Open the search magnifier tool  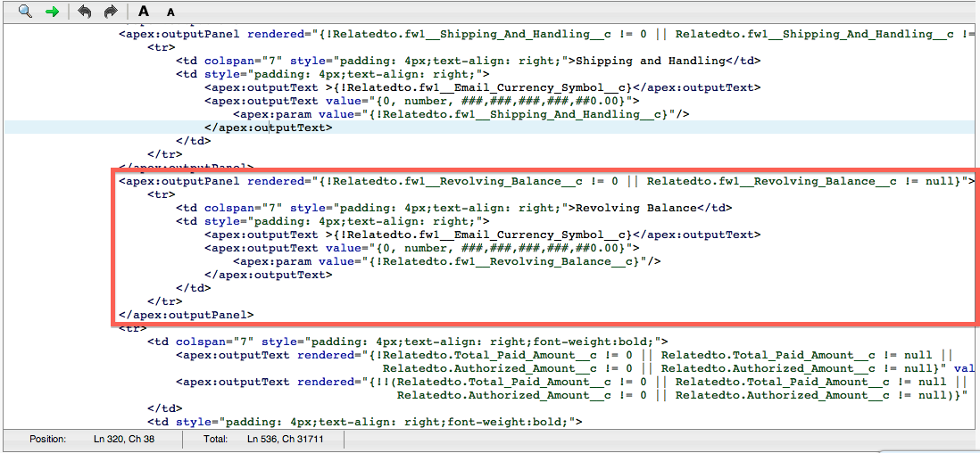25,12
